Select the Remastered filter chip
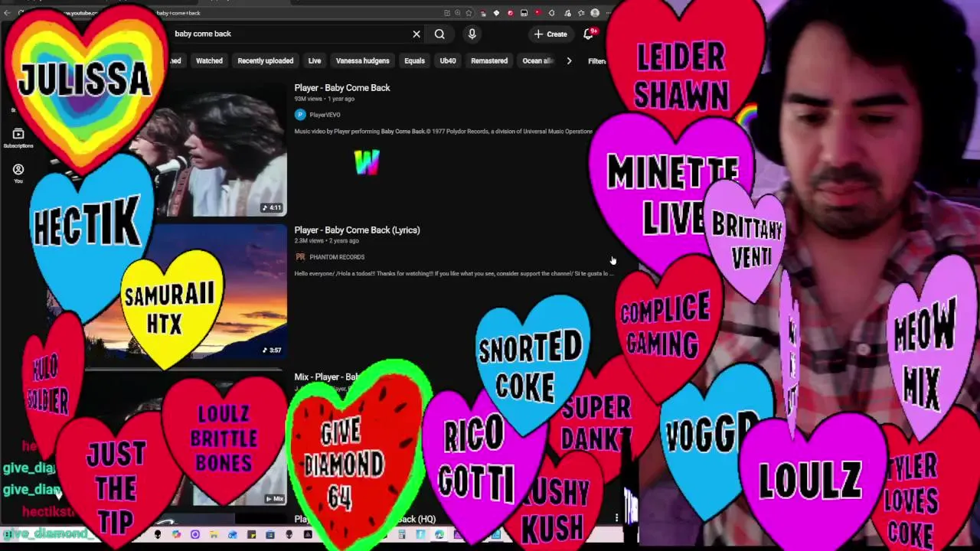Image resolution: width=980 pixels, height=551 pixels. point(489,61)
